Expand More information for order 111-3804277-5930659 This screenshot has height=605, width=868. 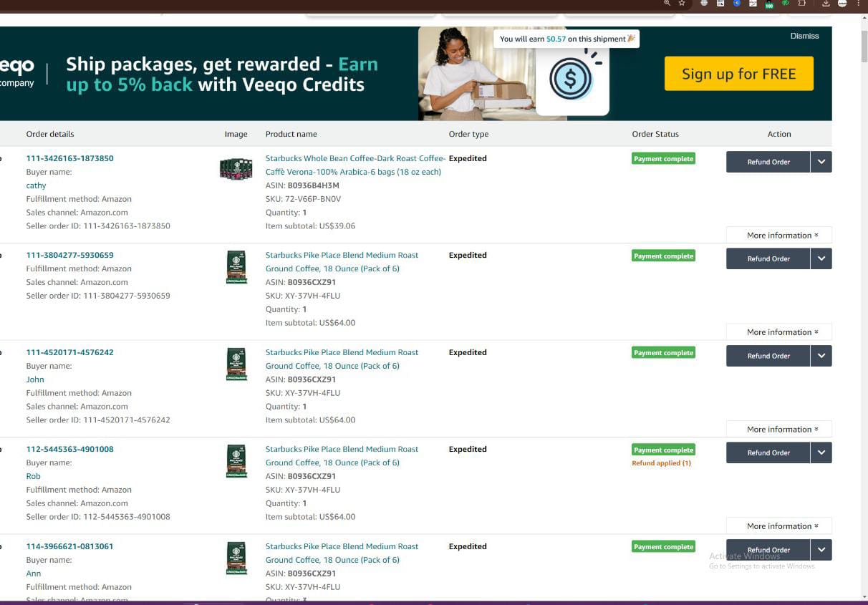(779, 332)
